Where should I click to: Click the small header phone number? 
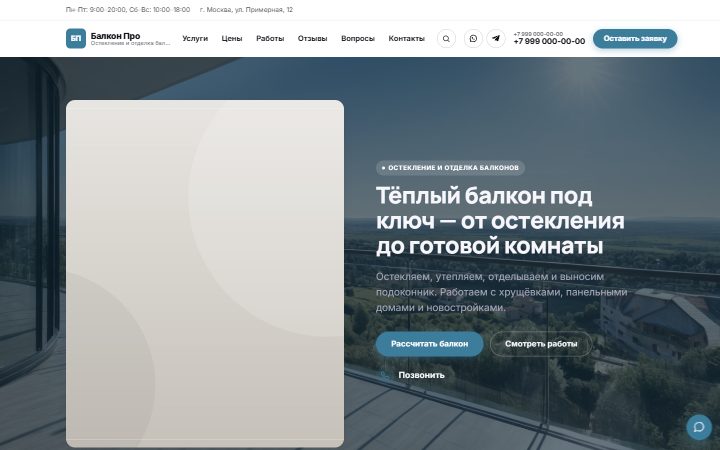538,34
